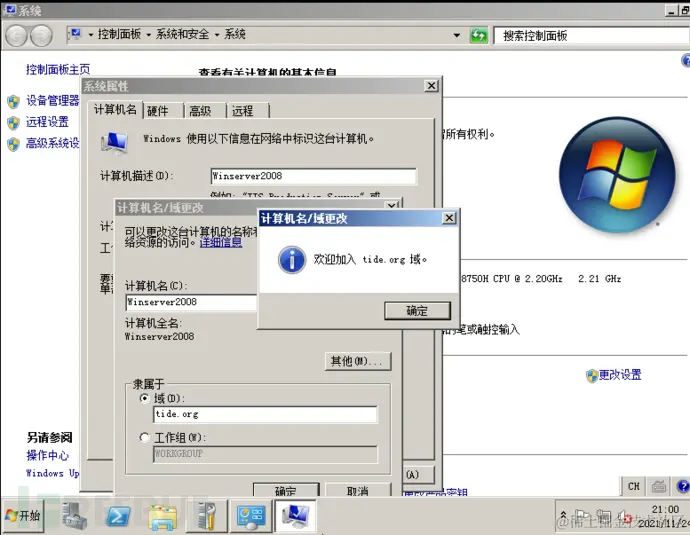This screenshot has height=535, width=690.
Task: Open Windows Explorer folder icon on taskbar
Action: pyautogui.click(x=162, y=517)
